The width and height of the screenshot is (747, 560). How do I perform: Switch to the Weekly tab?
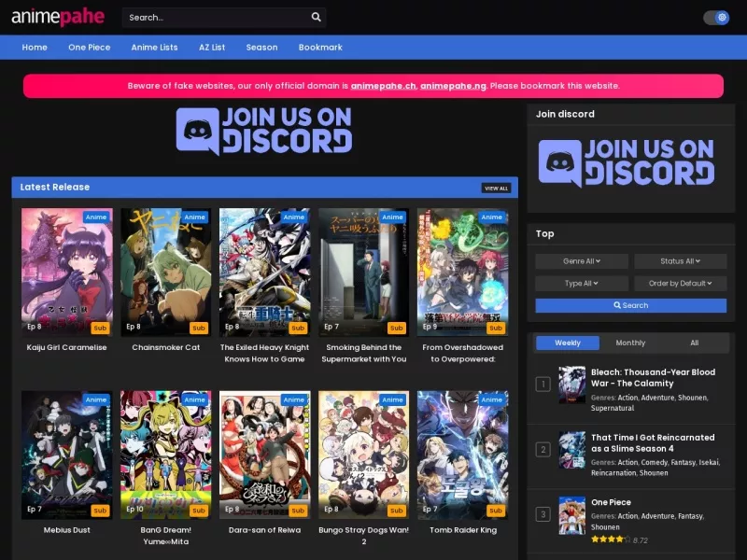tap(568, 343)
